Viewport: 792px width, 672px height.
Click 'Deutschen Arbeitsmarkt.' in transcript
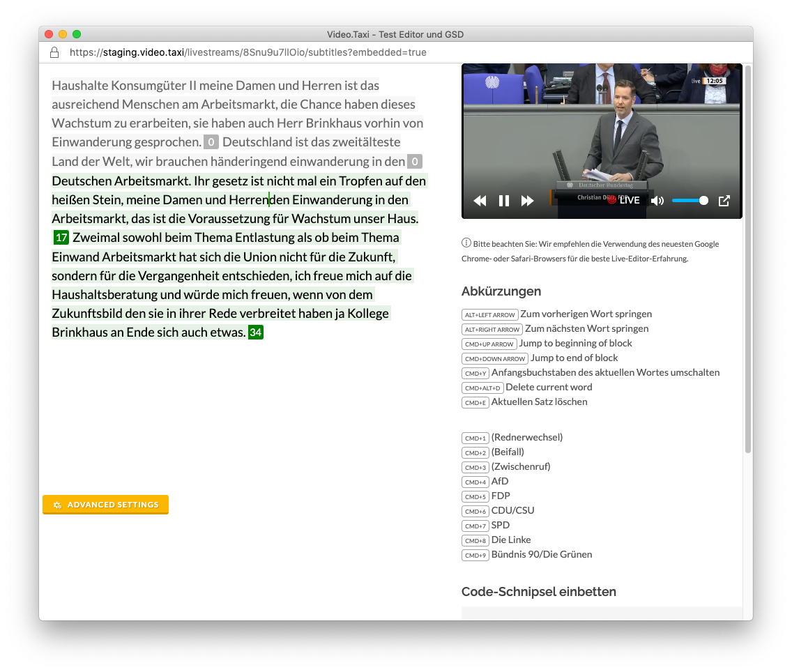tap(121, 181)
